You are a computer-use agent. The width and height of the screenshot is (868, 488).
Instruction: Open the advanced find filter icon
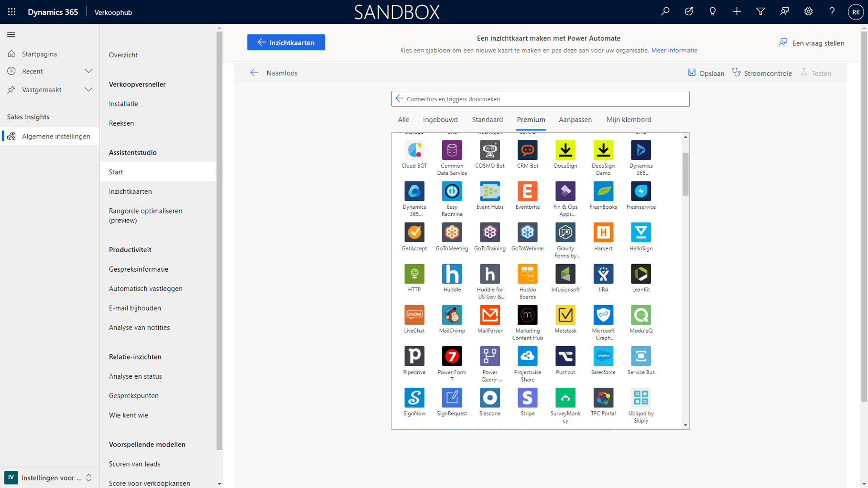760,12
